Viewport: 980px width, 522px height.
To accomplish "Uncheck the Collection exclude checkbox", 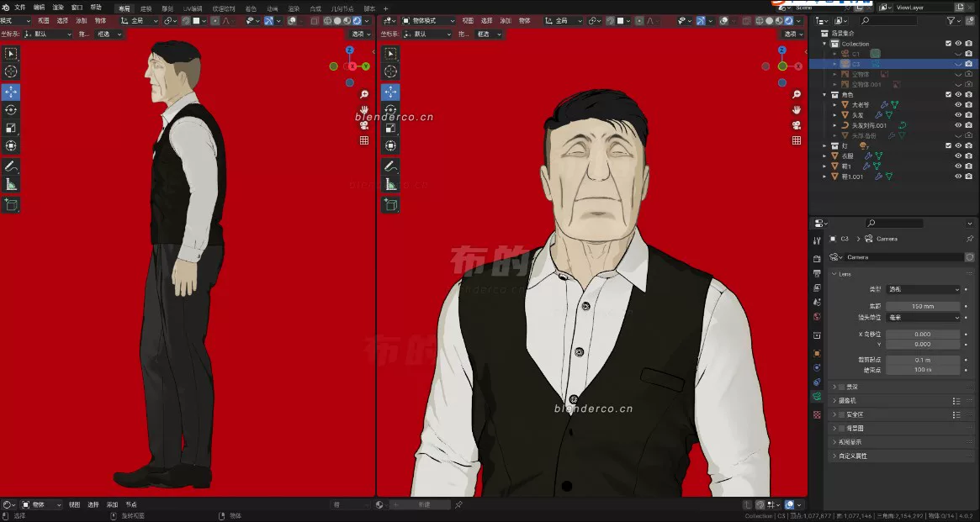I will [948, 44].
